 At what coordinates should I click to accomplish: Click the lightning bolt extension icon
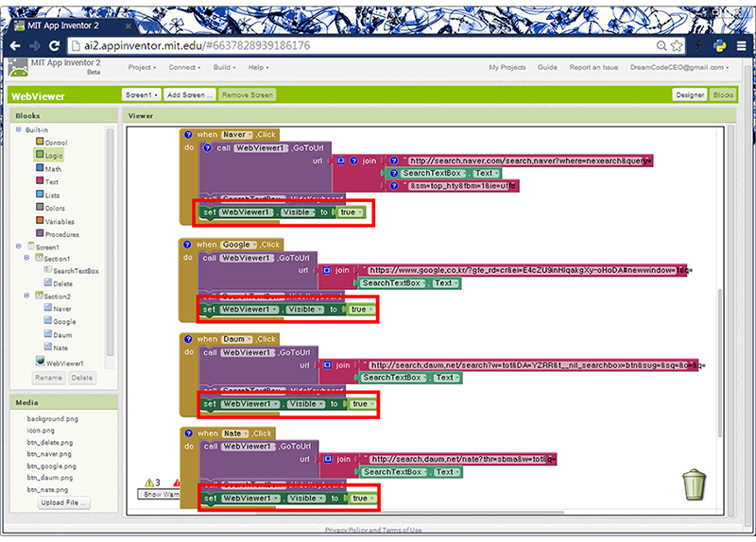[x=698, y=45]
